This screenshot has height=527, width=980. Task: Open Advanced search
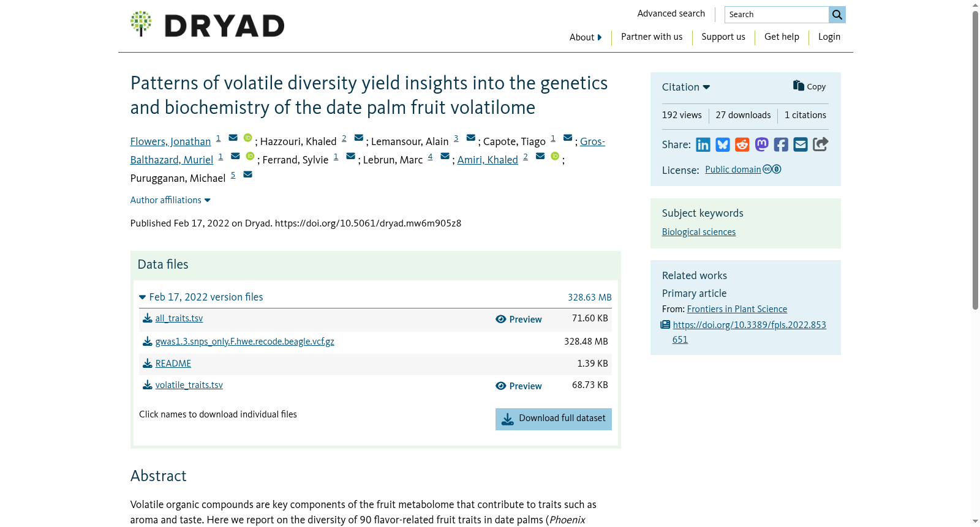pyautogui.click(x=671, y=13)
